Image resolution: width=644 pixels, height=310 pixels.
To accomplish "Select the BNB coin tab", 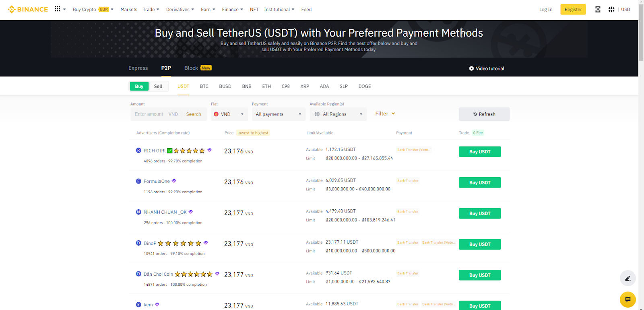I will click(247, 86).
